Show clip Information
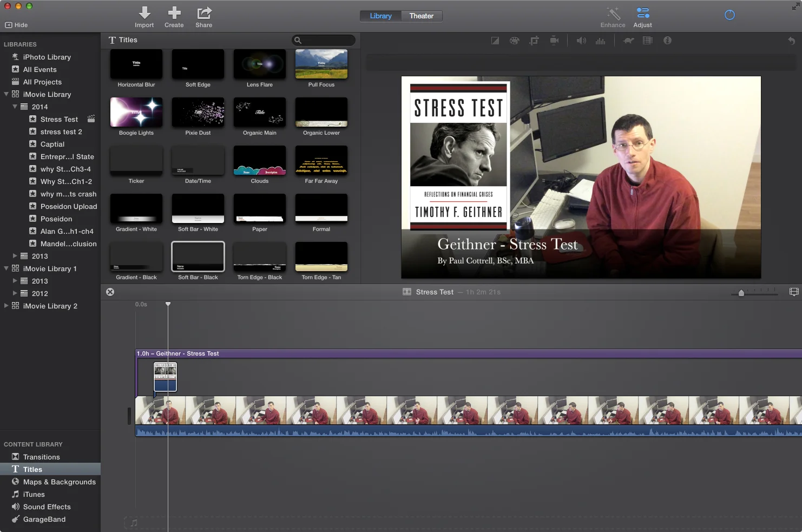 [667, 41]
